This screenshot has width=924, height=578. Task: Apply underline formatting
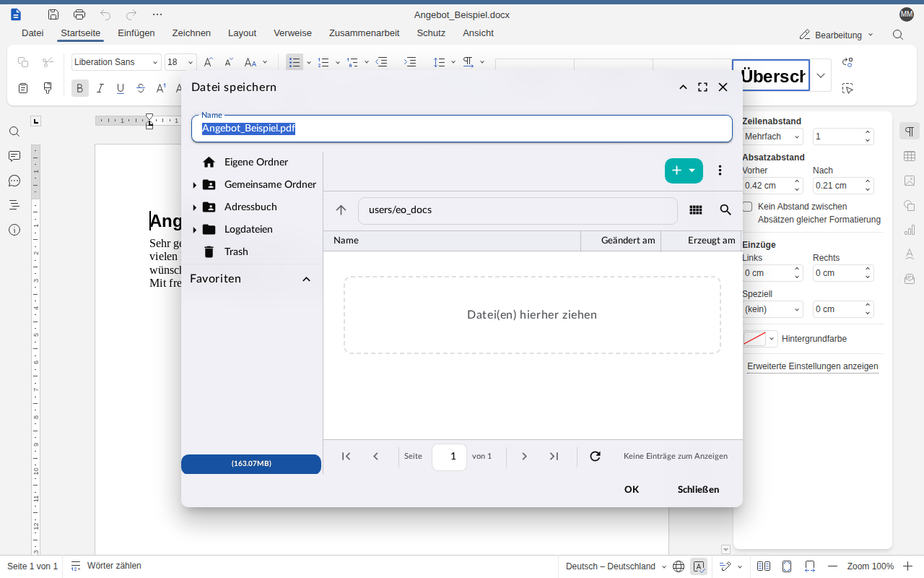point(121,88)
